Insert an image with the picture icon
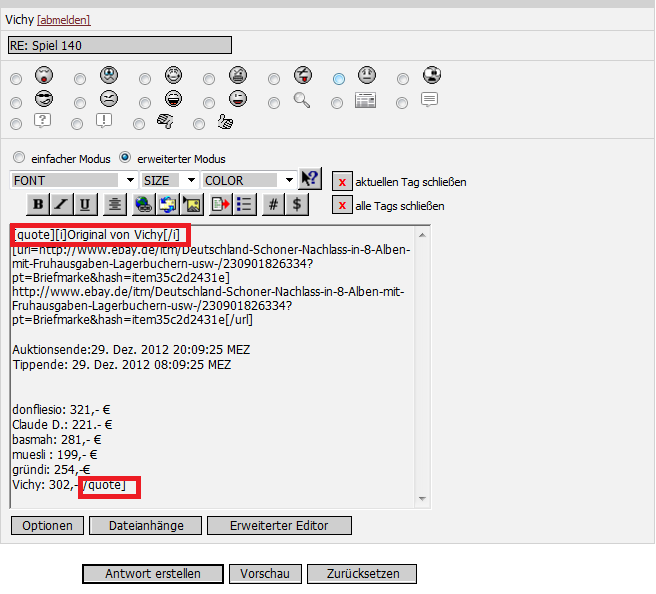The height and width of the screenshot is (594, 656). [x=192, y=204]
